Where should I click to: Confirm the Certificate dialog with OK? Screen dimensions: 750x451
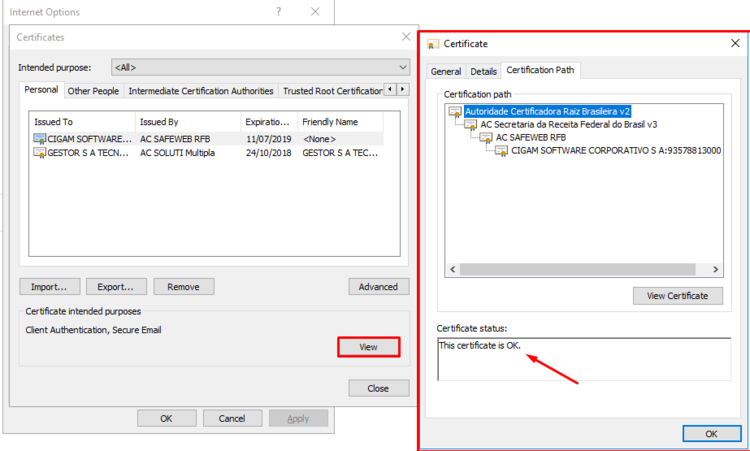711,433
